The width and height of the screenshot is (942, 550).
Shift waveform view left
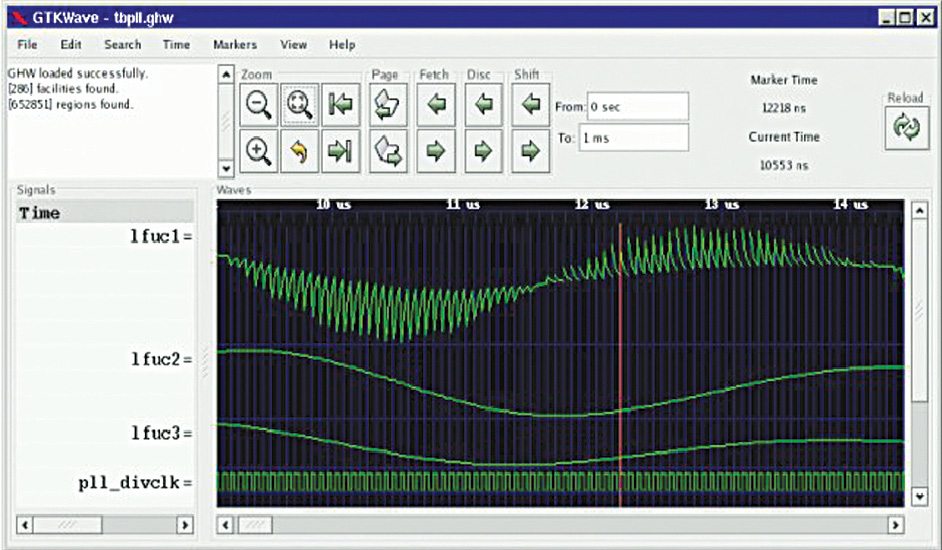(530, 105)
